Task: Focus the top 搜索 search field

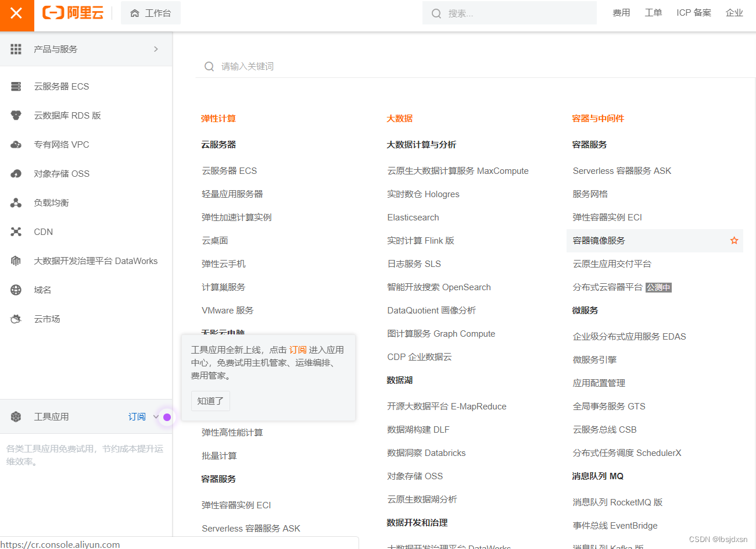Action: pyautogui.click(x=510, y=13)
